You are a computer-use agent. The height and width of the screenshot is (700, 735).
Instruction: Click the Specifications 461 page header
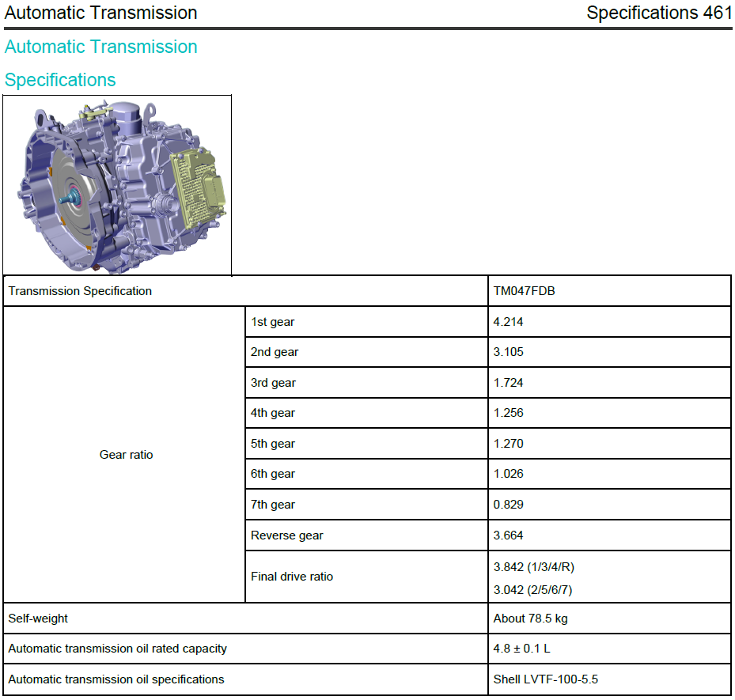coord(659,13)
